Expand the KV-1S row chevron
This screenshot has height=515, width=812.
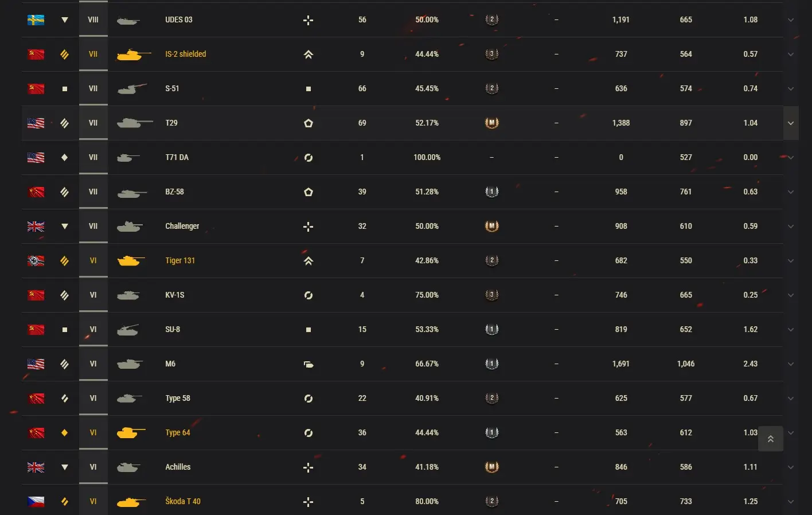[791, 295]
